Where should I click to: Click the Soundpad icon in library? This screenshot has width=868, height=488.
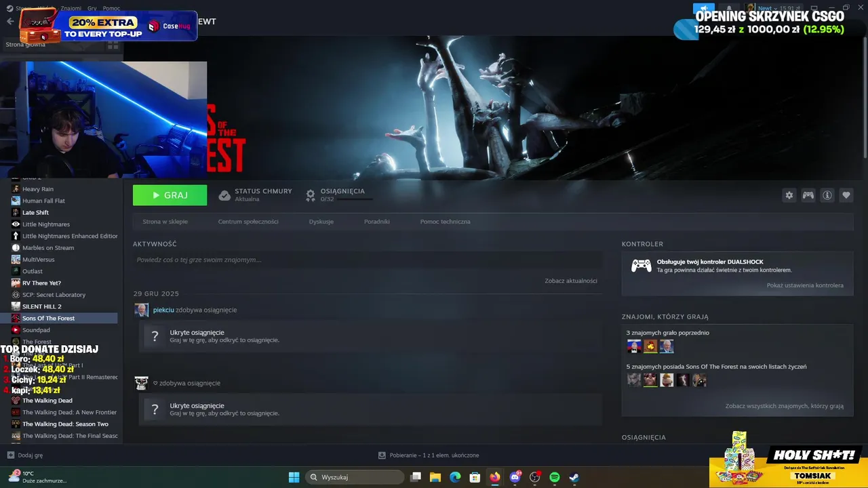[16, 330]
